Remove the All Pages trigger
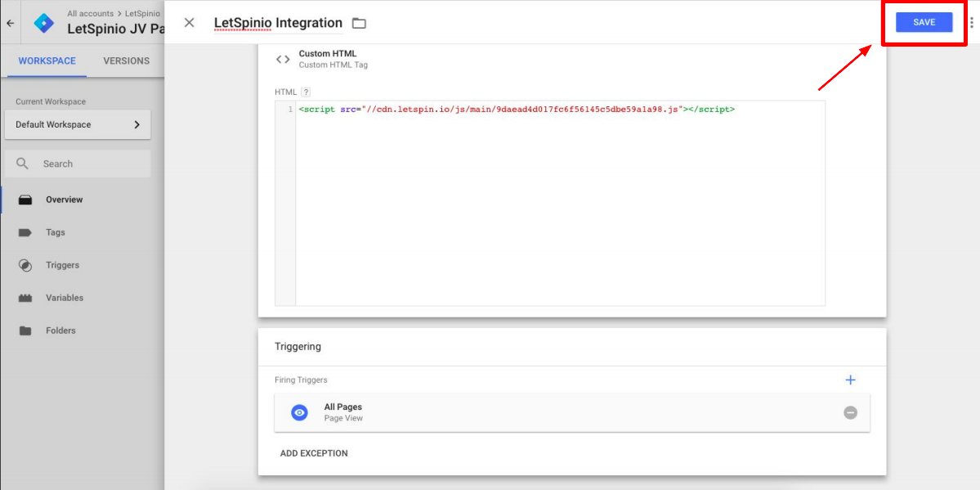 850,412
